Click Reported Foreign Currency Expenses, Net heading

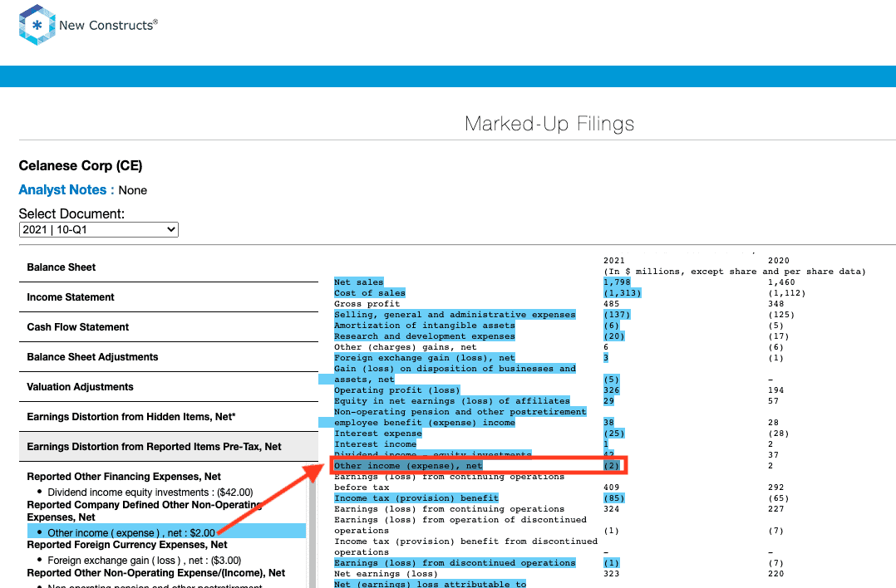[x=127, y=545]
